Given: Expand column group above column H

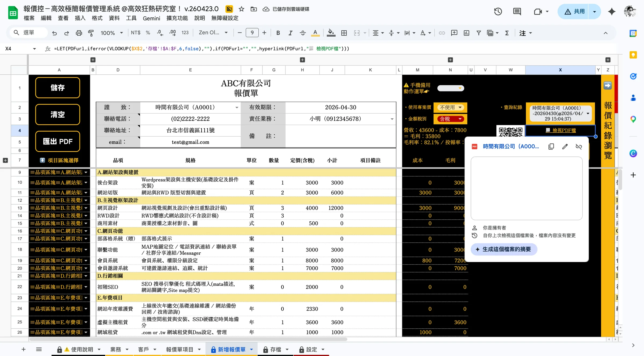Looking at the screenshot, I should click(x=302, y=60).
